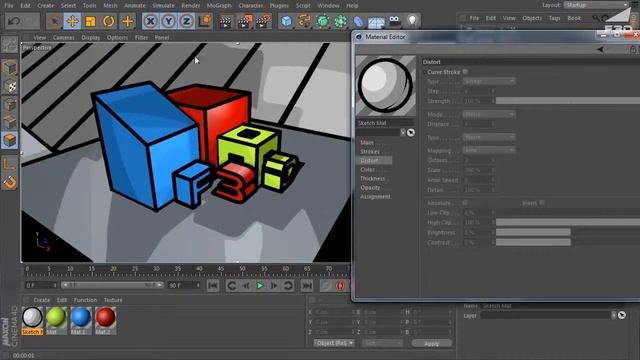The image size is (640, 360).
Task: Activate the Scale tool
Action: 90,21
